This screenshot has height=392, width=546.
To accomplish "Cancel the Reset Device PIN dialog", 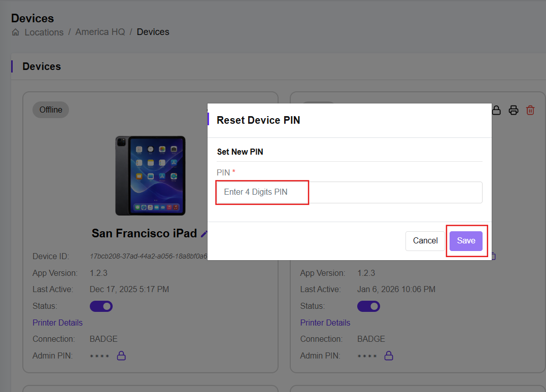I will [x=425, y=241].
